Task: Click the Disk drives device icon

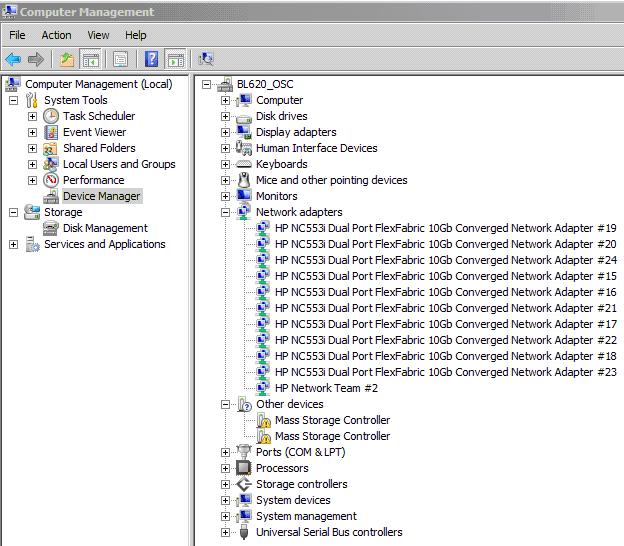Action: (x=244, y=117)
